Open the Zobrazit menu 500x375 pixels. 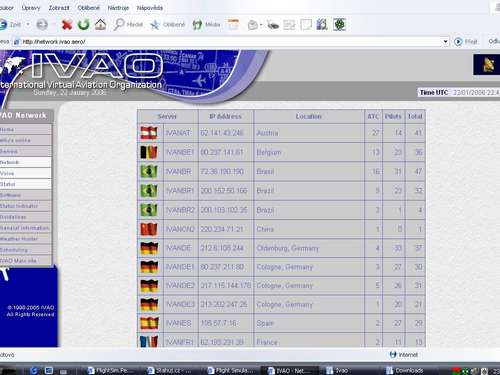click(x=59, y=8)
